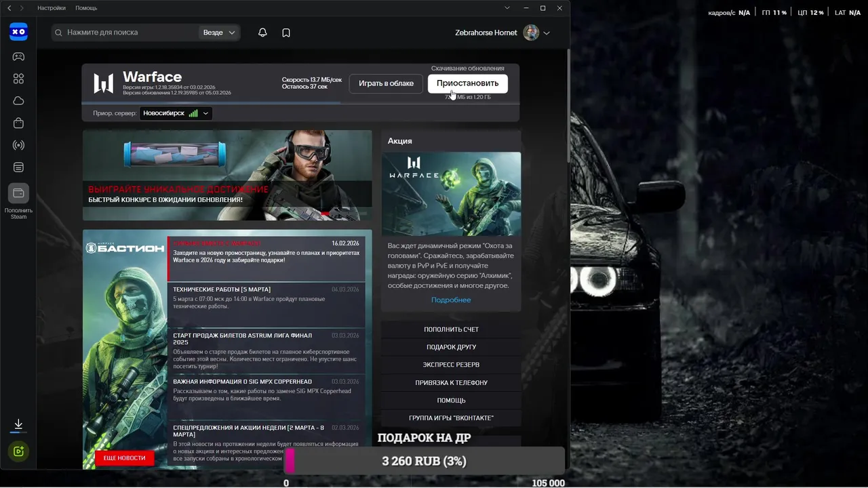
Task: Click the Steam wallet top-up icon
Action: pyautogui.click(x=18, y=193)
